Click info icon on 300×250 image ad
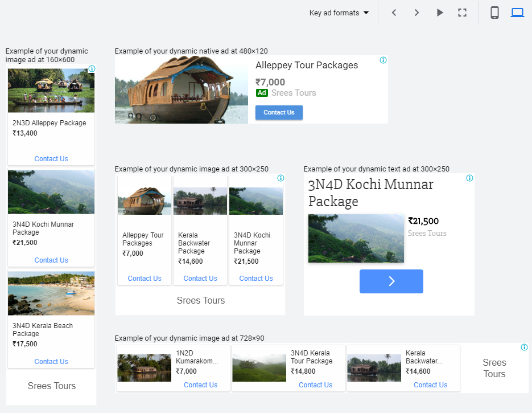532x413 pixels. click(x=281, y=178)
